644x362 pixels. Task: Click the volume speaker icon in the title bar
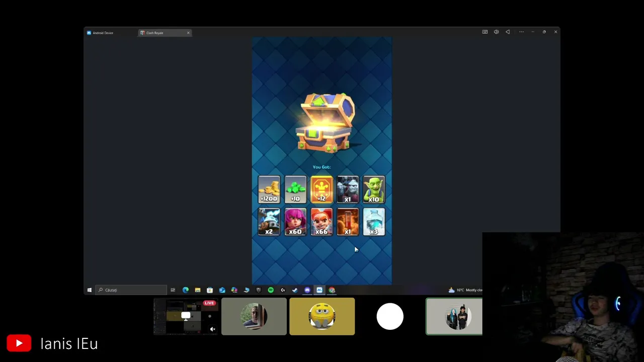(496, 32)
